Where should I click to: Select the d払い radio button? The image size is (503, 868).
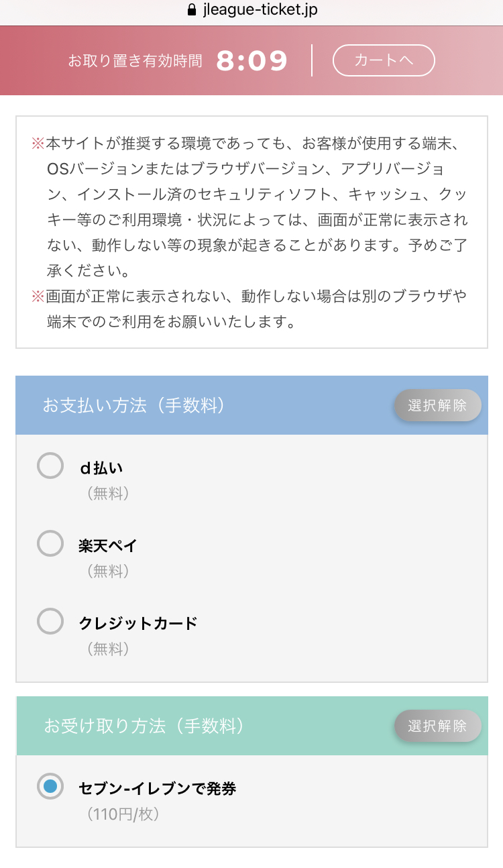pos(50,466)
